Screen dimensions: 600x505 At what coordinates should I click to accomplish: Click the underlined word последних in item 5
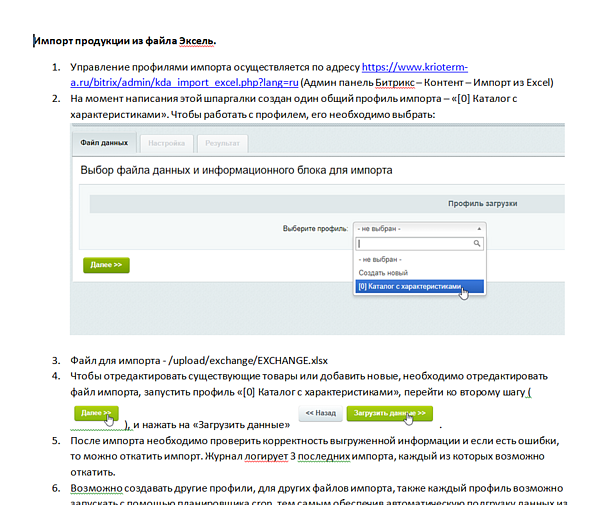[x=324, y=456]
